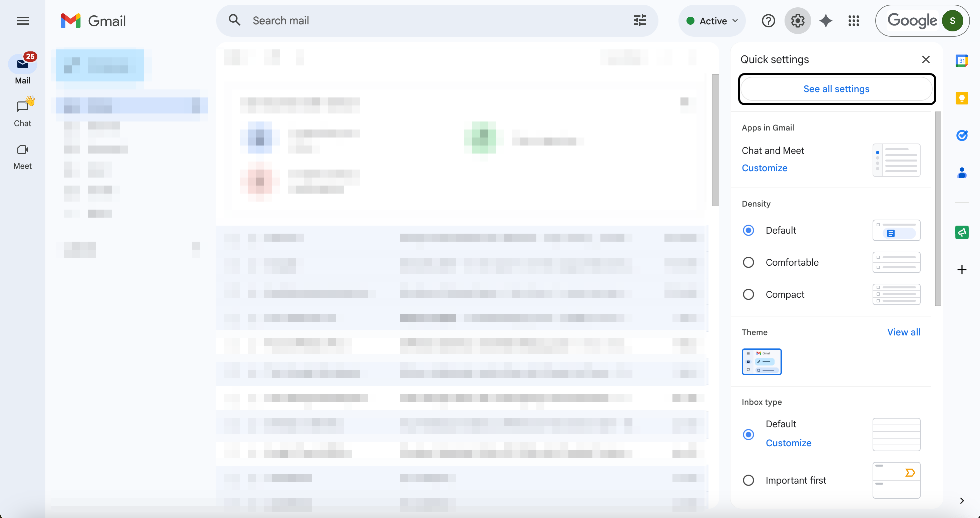
Task: Open the Google Tasks side panel icon
Action: (x=961, y=136)
